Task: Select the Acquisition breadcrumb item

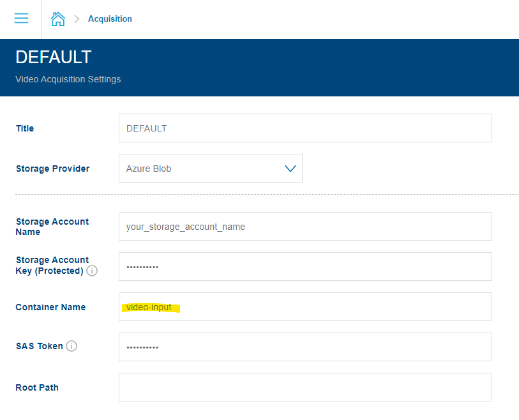Action: click(x=110, y=19)
